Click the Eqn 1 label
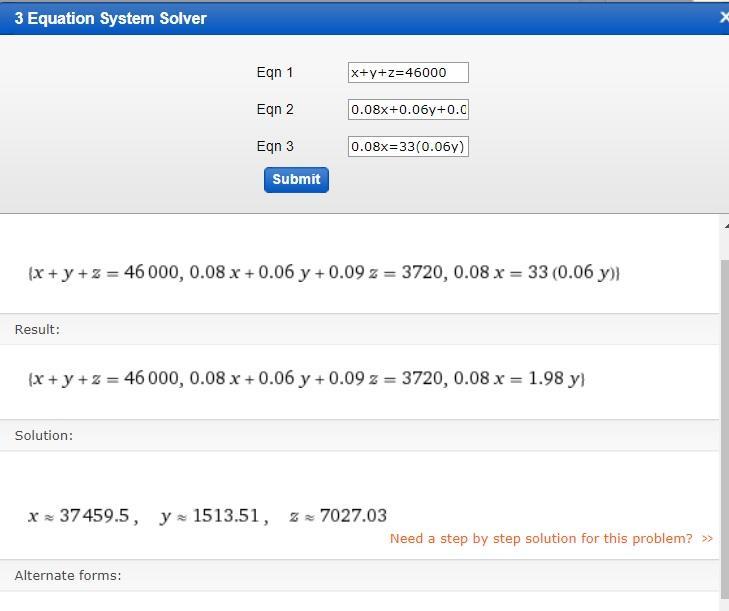The image size is (729, 611). pos(275,73)
